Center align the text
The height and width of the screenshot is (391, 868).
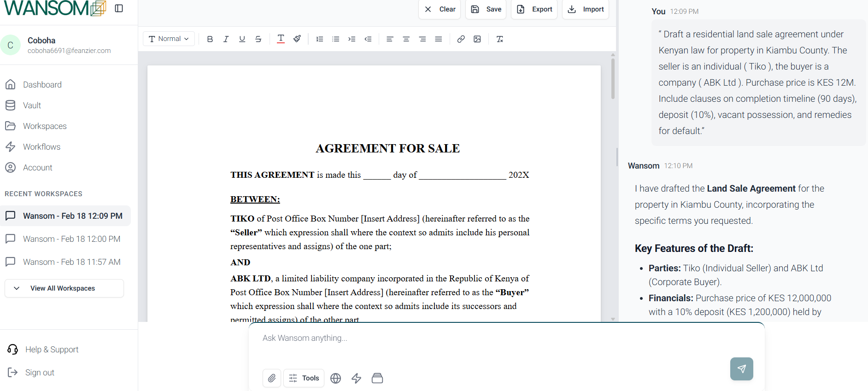pos(406,39)
